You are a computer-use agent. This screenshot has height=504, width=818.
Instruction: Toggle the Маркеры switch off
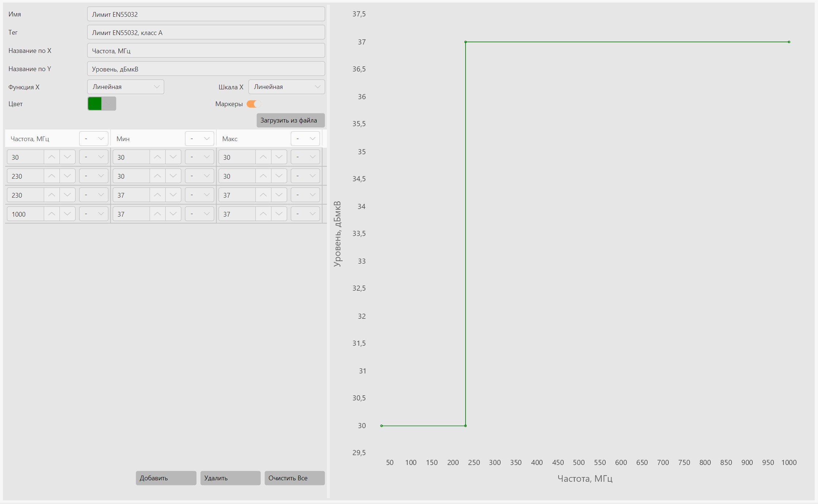(x=254, y=104)
